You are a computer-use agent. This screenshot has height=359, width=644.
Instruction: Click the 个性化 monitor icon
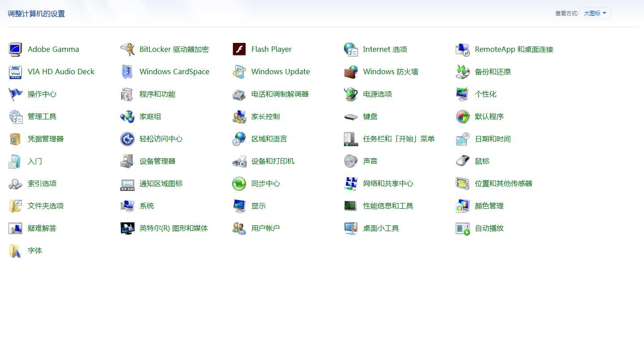click(x=463, y=94)
